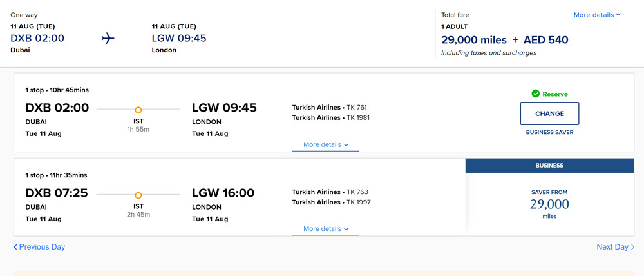Click the Turkish Airlines TK 1997 flight text
Screen dimensions: 644x276
pyautogui.click(x=332, y=202)
